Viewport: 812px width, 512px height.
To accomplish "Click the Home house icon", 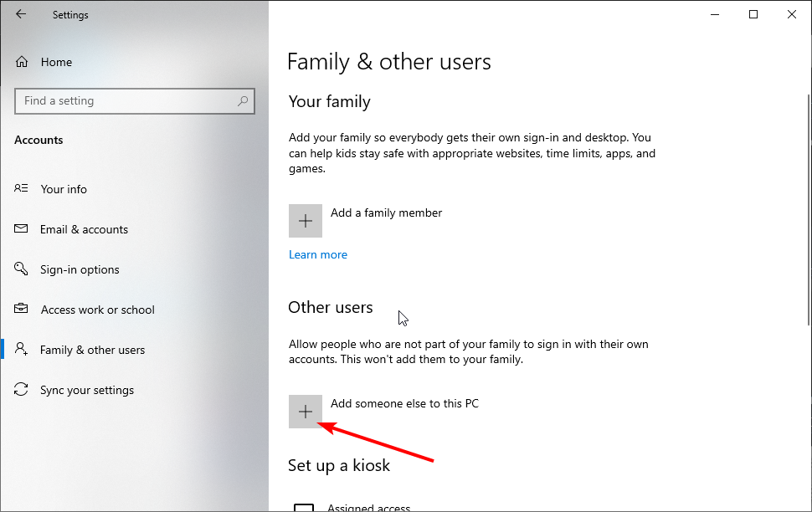I will pyautogui.click(x=22, y=62).
